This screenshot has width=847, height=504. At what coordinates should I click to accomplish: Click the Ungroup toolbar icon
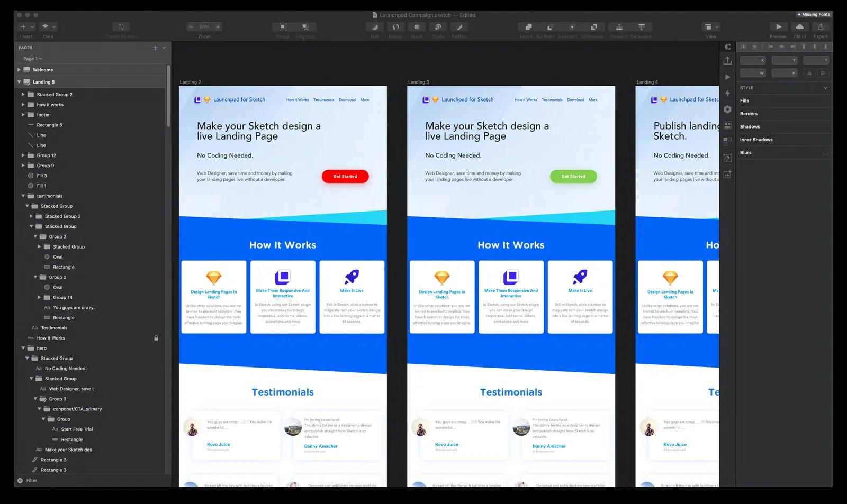[x=305, y=26]
